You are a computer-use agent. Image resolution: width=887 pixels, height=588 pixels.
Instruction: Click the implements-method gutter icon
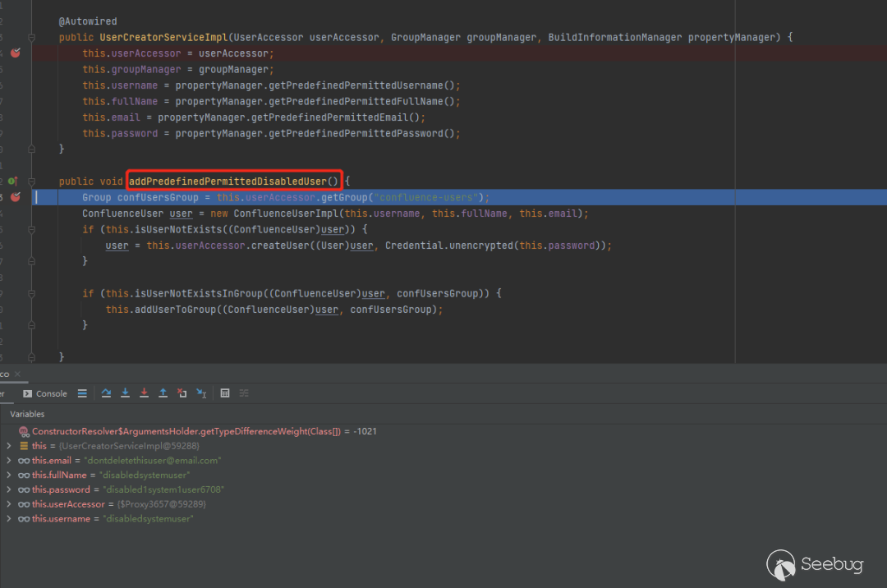click(12, 181)
